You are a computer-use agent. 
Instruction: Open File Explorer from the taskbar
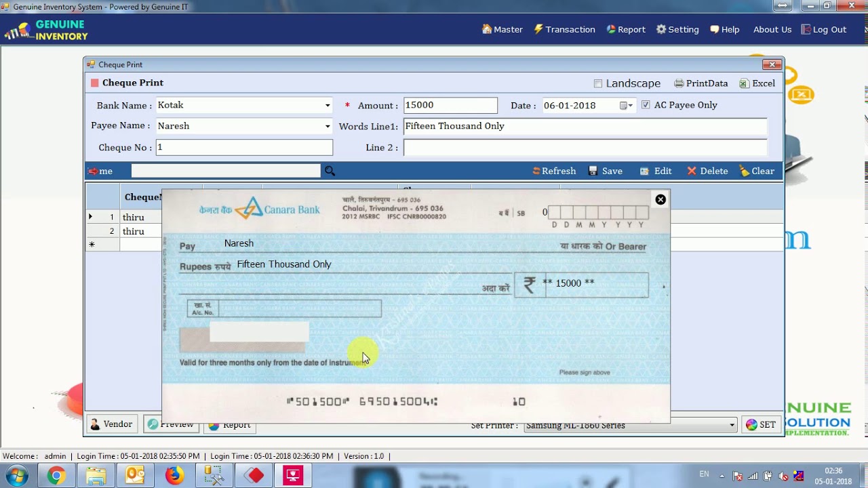click(96, 476)
